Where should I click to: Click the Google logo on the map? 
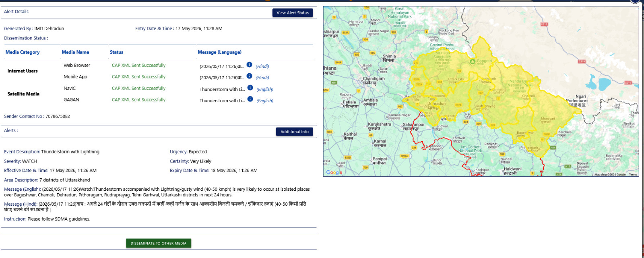click(334, 172)
